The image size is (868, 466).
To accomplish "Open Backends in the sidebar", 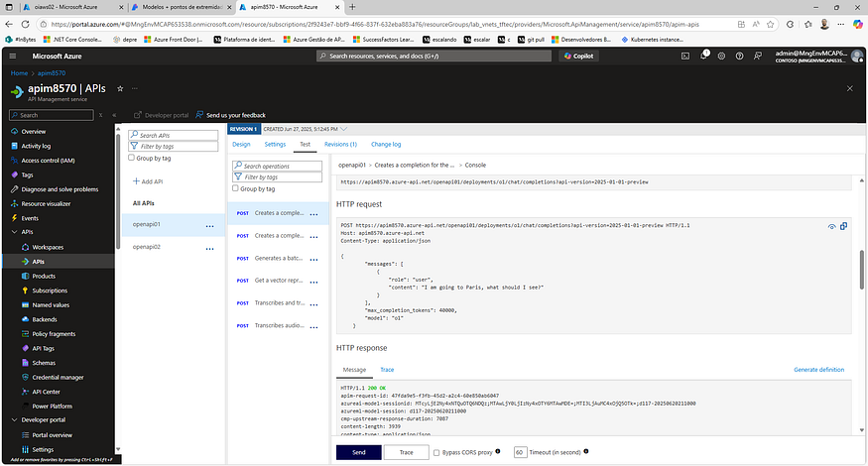I will [45, 319].
